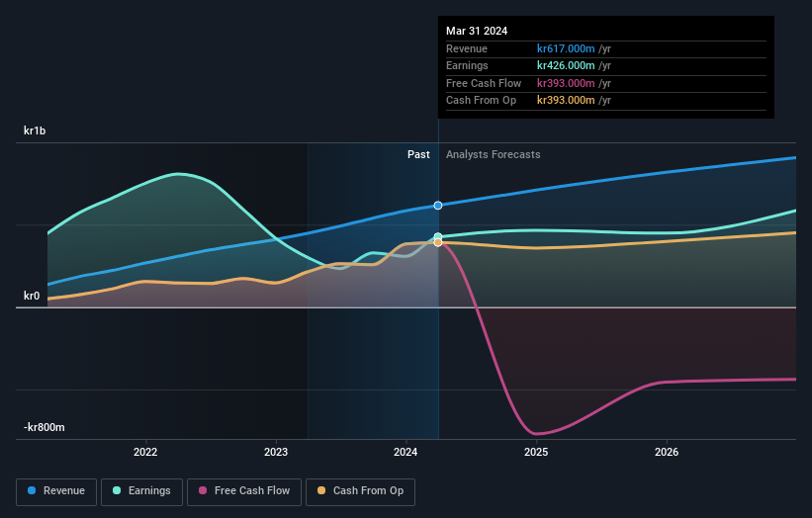Image resolution: width=812 pixels, height=518 pixels.
Task: Click the kr426.000m earnings value
Action: point(566,65)
